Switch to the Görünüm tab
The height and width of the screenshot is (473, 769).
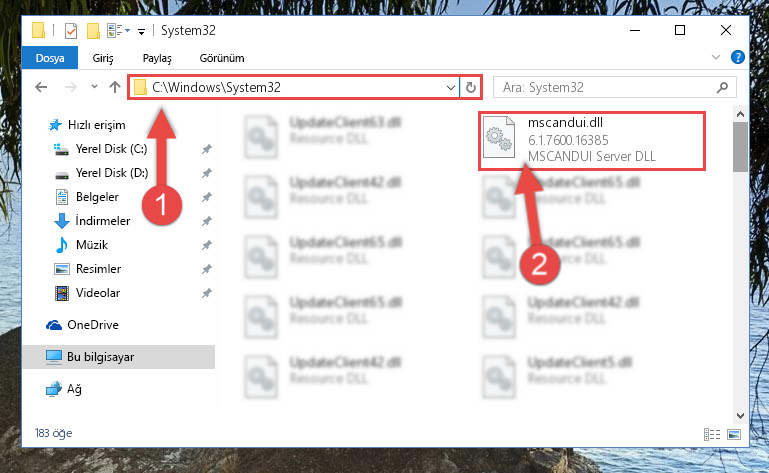[222, 58]
